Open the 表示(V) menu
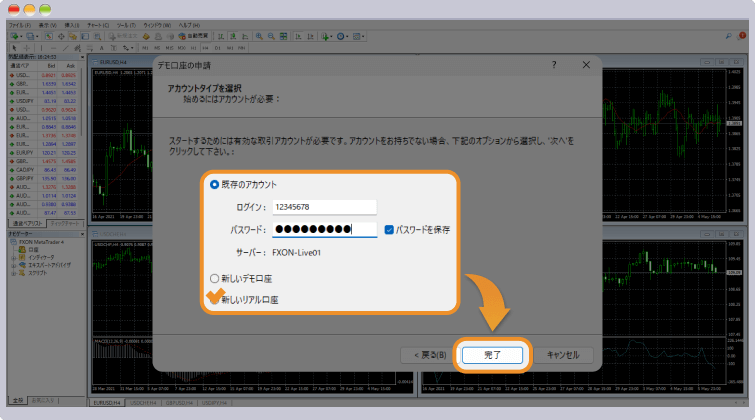755x420 pixels. [x=47, y=25]
